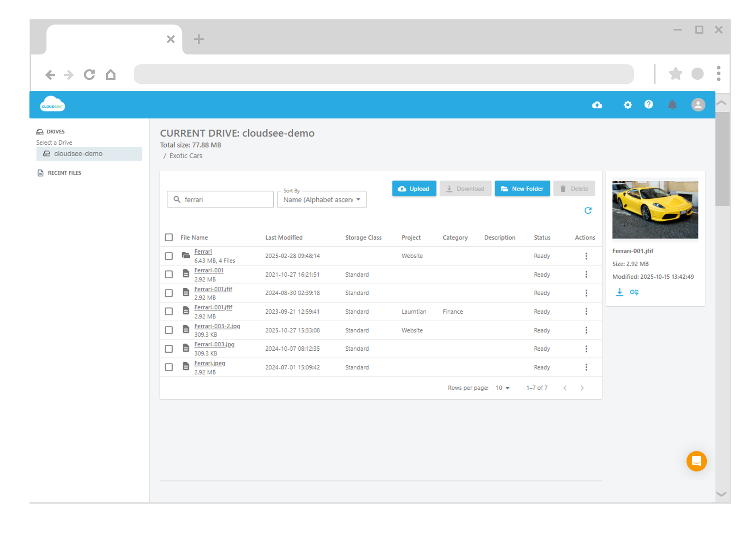Check the Ferrari.jpeg row checkbox
Viewport: 756px width, 534px height.
coord(169,367)
